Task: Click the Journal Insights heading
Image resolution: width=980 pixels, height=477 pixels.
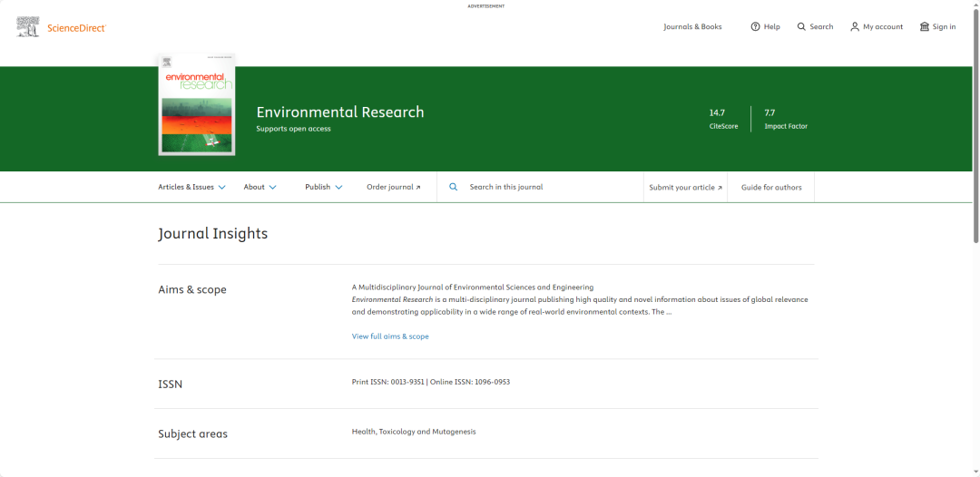Action: (x=212, y=233)
